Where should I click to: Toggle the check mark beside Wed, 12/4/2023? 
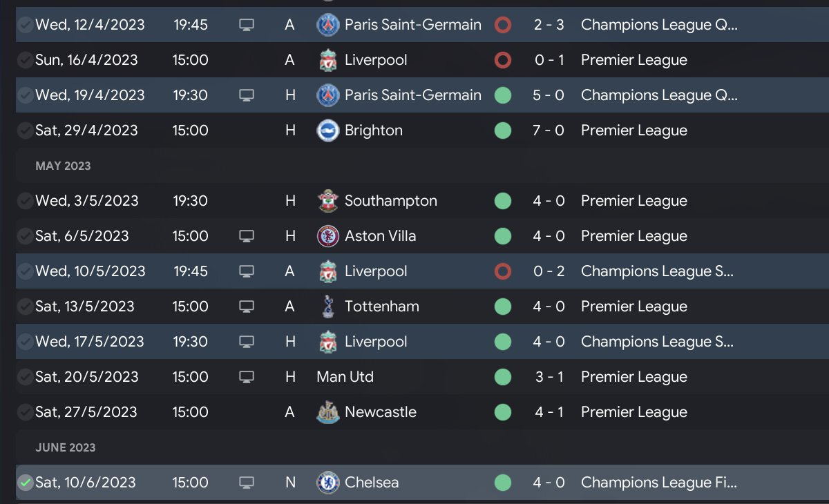pos(25,25)
